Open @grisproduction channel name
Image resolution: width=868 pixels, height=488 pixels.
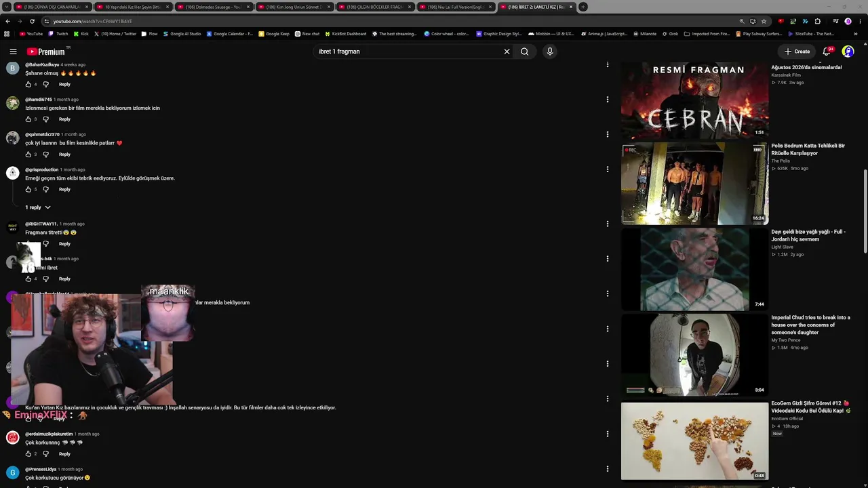click(x=42, y=169)
